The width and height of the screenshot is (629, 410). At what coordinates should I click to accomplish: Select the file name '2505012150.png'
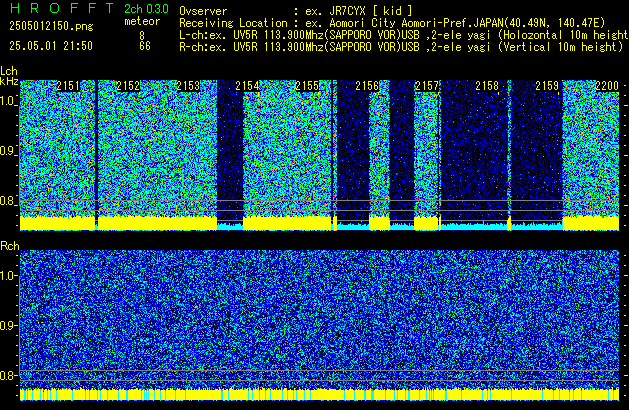click(51, 26)
